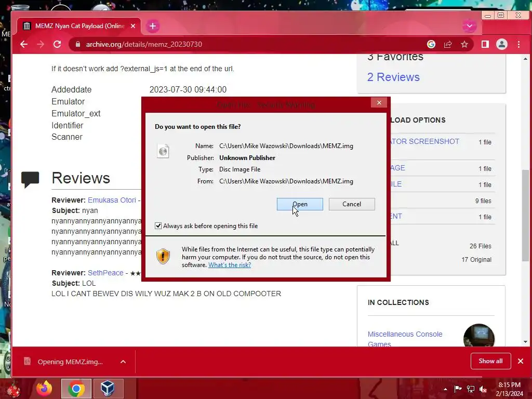Image resolution: width=532 pixels, height=399 pixels.
Task: Click the 26 Files text
Action: pyautogui.click(x=481, y=246)
